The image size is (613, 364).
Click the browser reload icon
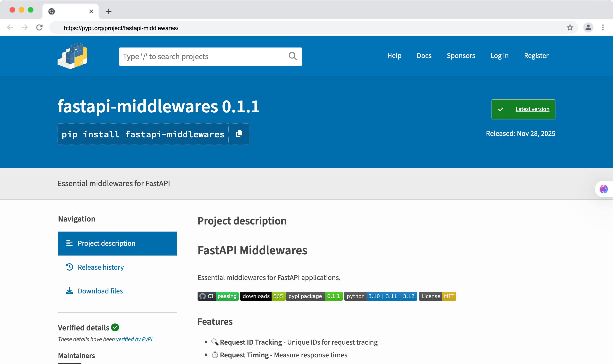pos(40,27)
